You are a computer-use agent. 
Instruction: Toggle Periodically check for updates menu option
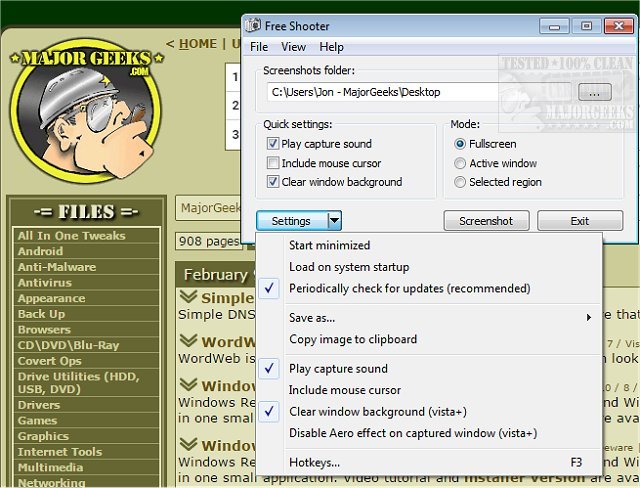point(429,288)
